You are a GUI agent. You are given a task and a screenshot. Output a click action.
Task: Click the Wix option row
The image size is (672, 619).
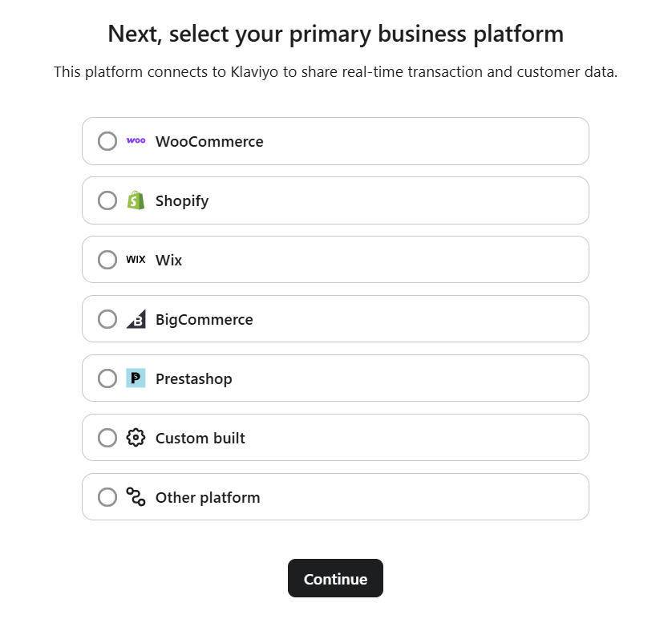(335, 260)
